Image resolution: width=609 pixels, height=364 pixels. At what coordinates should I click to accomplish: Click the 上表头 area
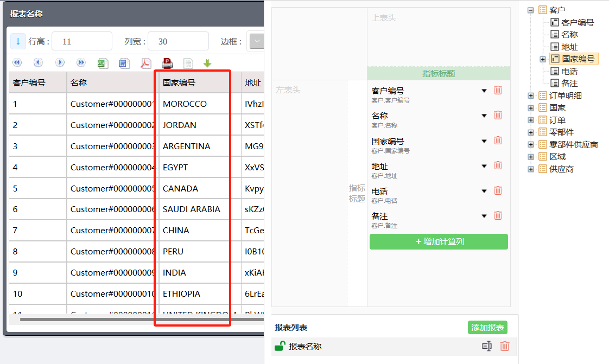(x=439, y=37)
